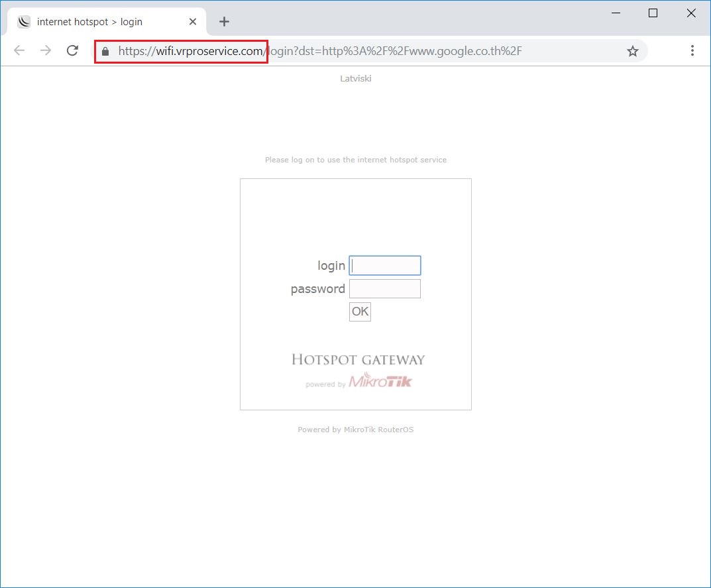Select the 'internet hotspot > login' tab
Screen dimensions: 711x588
click(107, 22)
